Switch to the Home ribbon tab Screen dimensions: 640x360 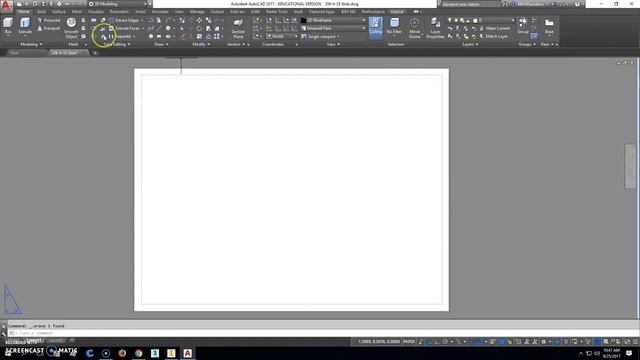[x=24, y=12]
